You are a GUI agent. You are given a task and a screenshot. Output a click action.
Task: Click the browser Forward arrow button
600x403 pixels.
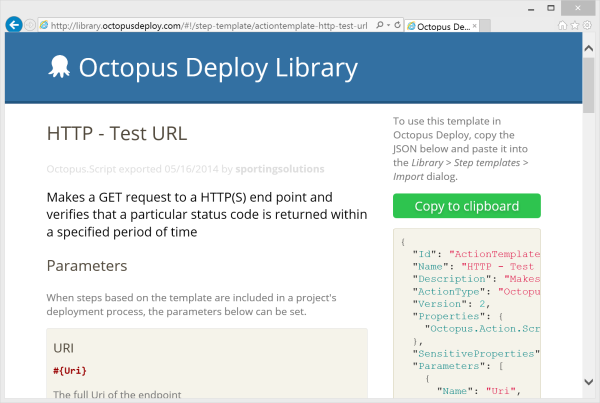click(31, 24)
